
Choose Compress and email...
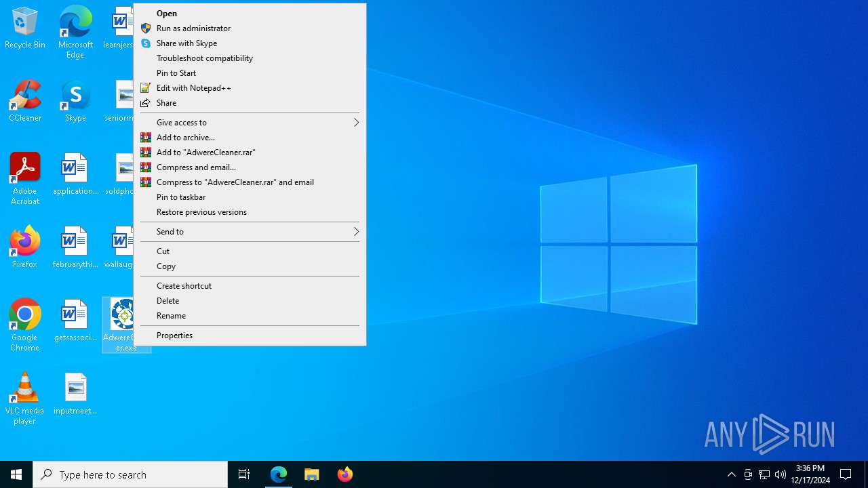point(250,167)
